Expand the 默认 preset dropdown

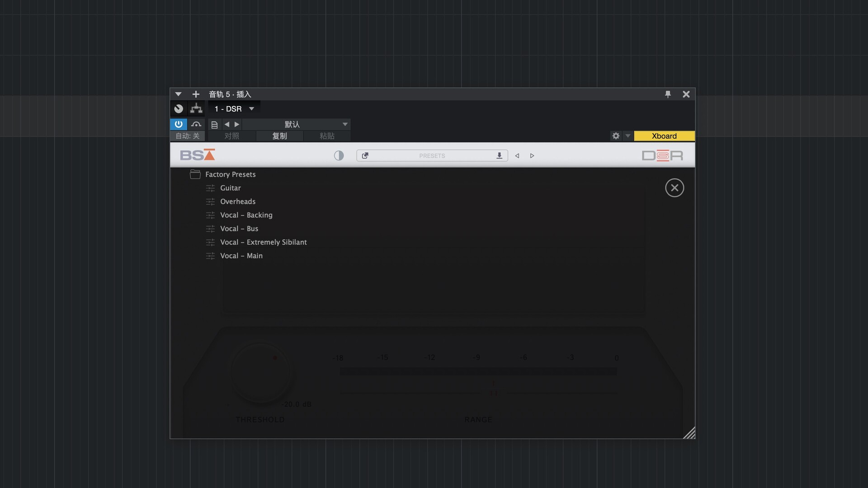[x=345, y=124]
